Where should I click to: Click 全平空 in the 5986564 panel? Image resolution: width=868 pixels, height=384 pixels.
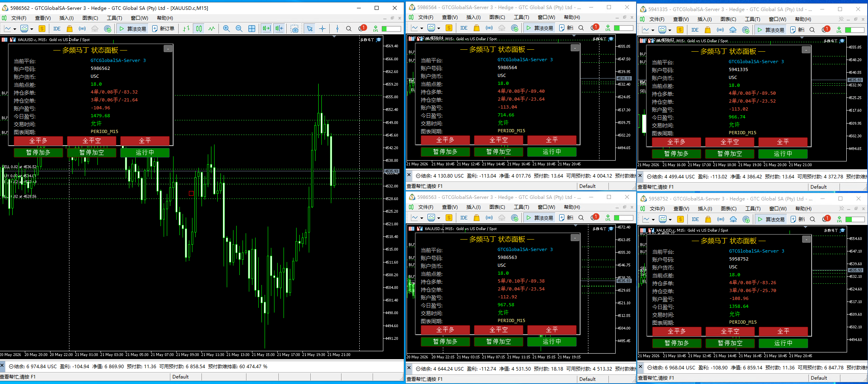pyautogui.click(x=498, y=140)
